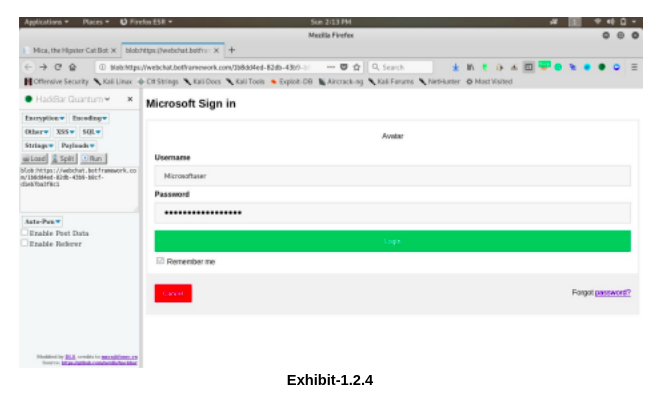The height and width of the screenshot is (408, 668).
Task: Open the NetHunter bookmark
Action: pos(440,81)
